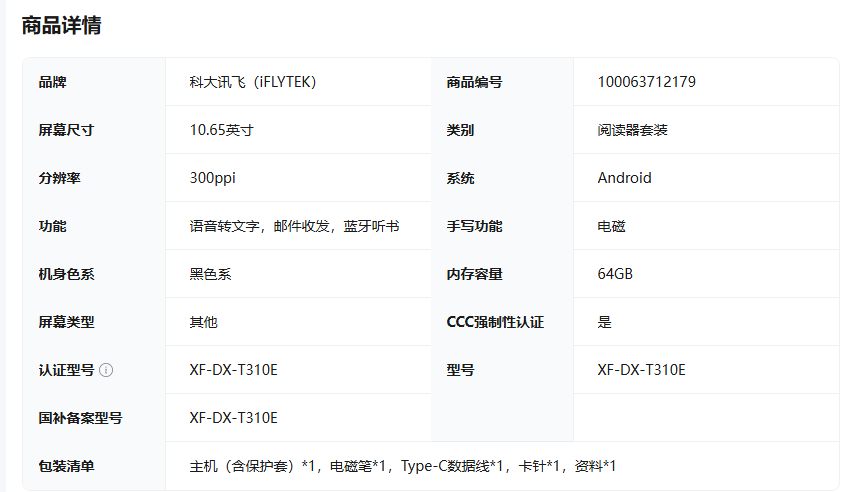Click the 手写功能 label

point(474,226)
